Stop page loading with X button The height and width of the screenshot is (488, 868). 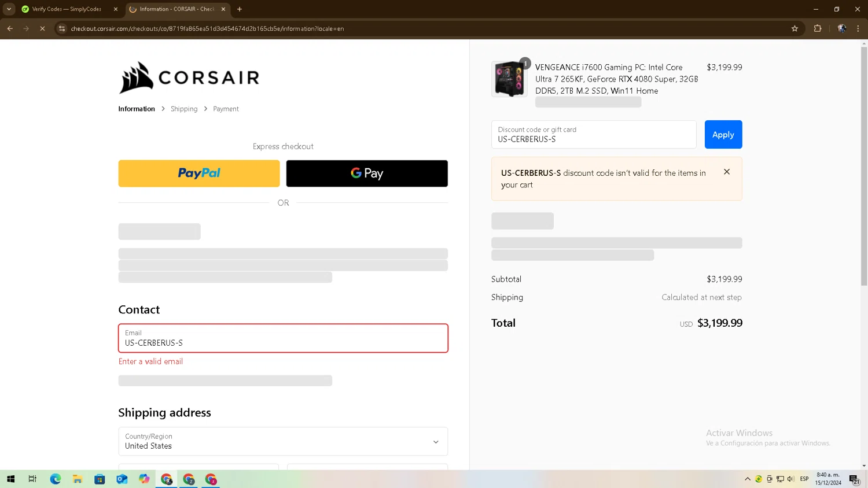tap(42, 28)
